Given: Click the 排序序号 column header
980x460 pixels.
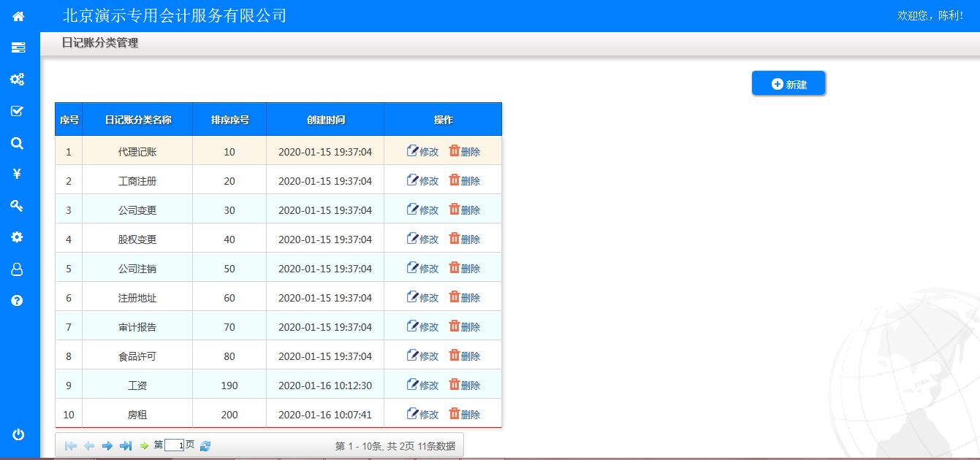Looking at the screenshot, I should (x=229, y=120).
